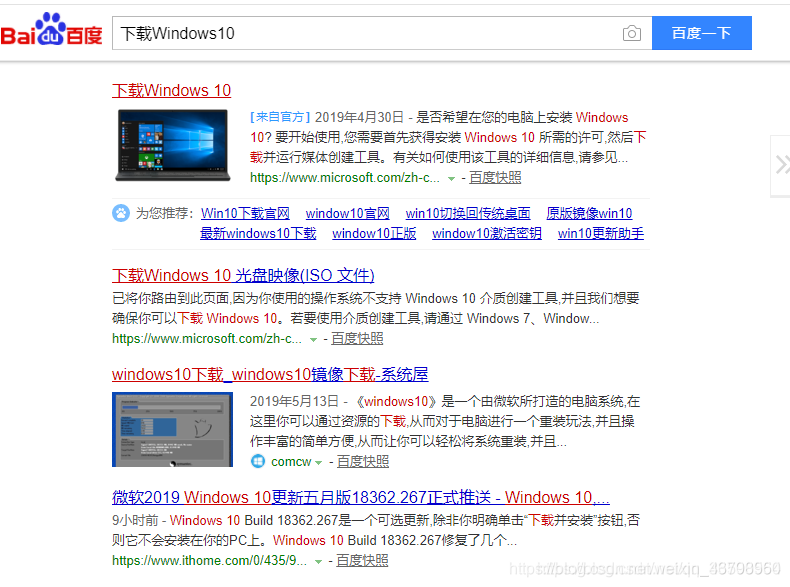
Task: Open 百度快照 for the ISO result
Action: click(357, 339)
